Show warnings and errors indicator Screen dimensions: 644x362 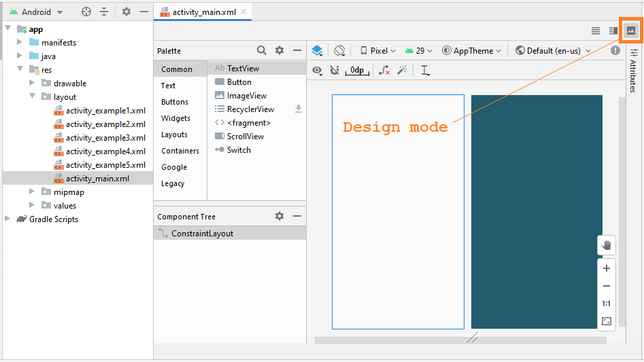pyautogui.click(x=615, y=50)
